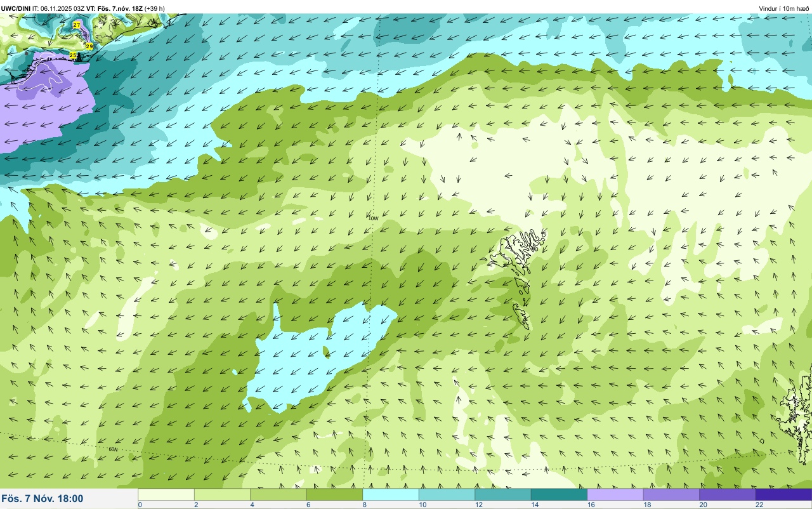Select the 18–20 legend swatch (medium purple)
Image resolution: width=812 pixels, height=509 pixels.
point(671,494)
